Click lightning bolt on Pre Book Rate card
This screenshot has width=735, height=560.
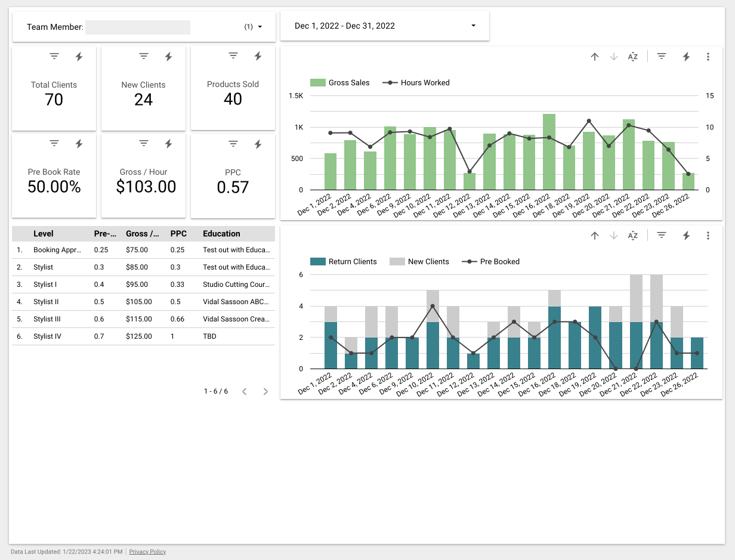pyautogui.click(x=79, y=144)
